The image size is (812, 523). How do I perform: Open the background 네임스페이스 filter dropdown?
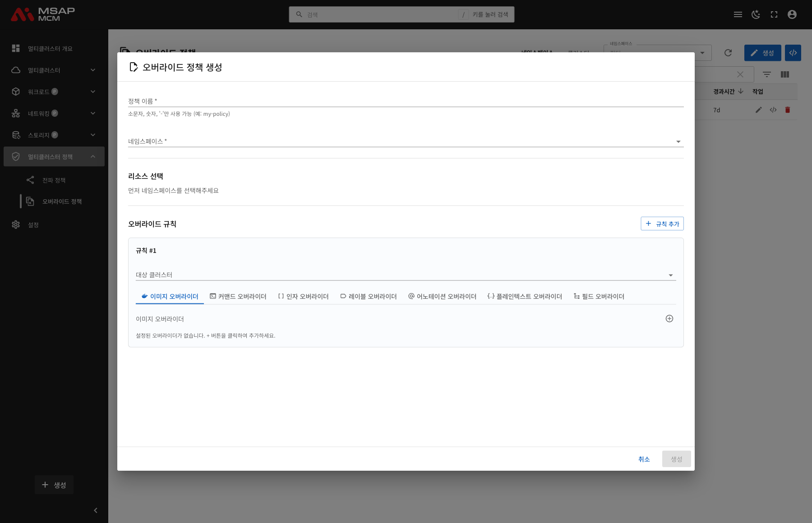pos(658,53)
